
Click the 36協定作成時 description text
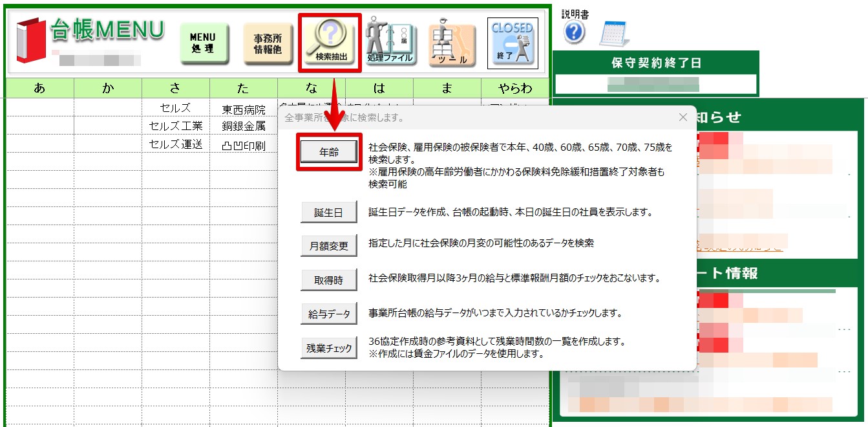(x=496, y=347)
